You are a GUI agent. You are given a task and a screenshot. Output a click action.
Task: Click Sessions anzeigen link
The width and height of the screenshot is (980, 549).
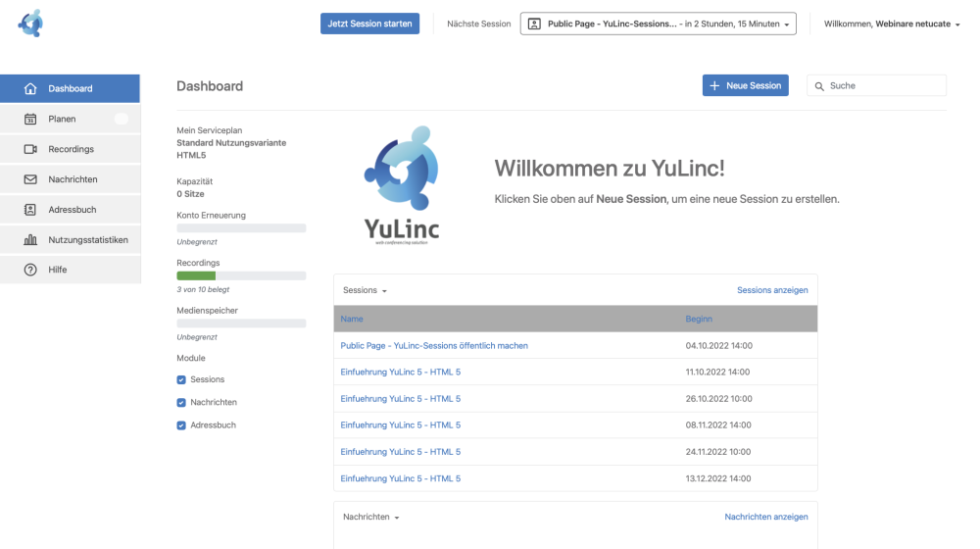point(772,290)
